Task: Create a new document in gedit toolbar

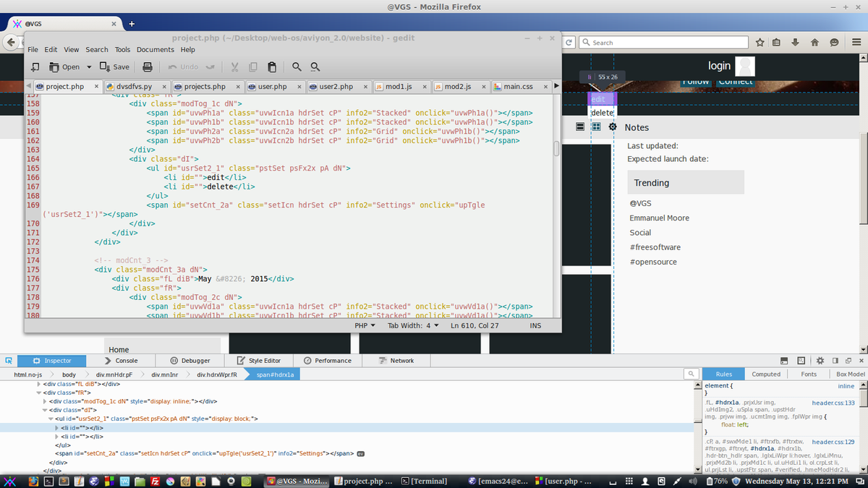Action: tap(35, 67)
